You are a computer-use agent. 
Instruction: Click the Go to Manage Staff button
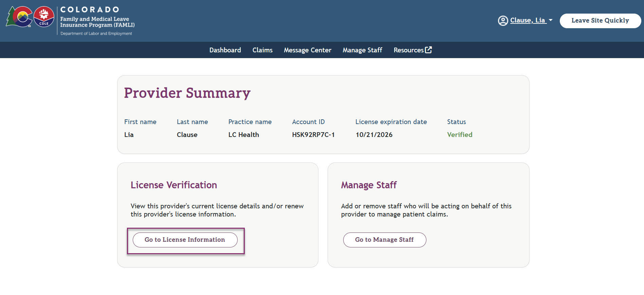coord(385,240)
